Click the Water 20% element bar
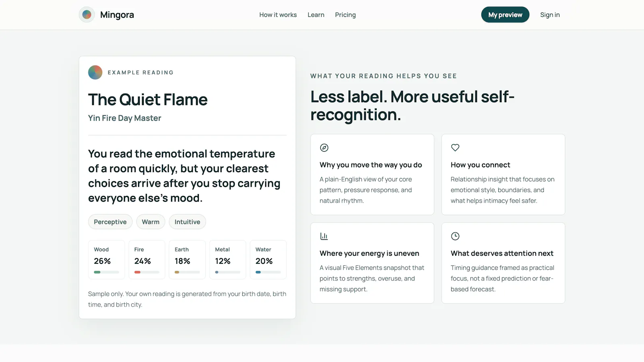This screenshot has width=644, height=362. tap(268, 272)
